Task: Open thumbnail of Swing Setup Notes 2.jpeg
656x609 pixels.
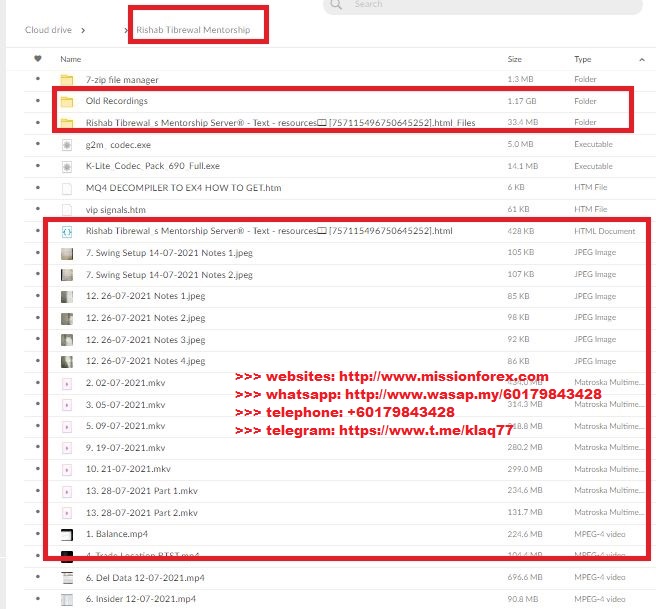Action: pyautogui.click(x=67, y=275)
